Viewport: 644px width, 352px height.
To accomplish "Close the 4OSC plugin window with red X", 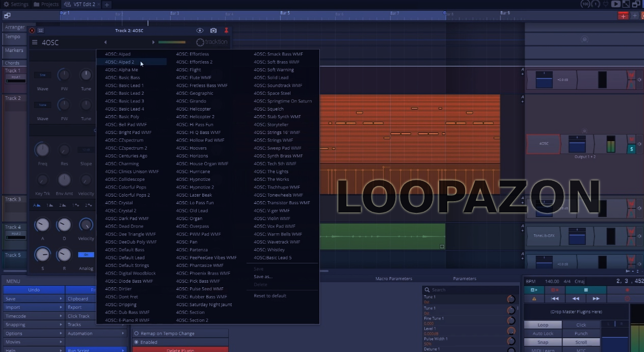I will (32, 31).
